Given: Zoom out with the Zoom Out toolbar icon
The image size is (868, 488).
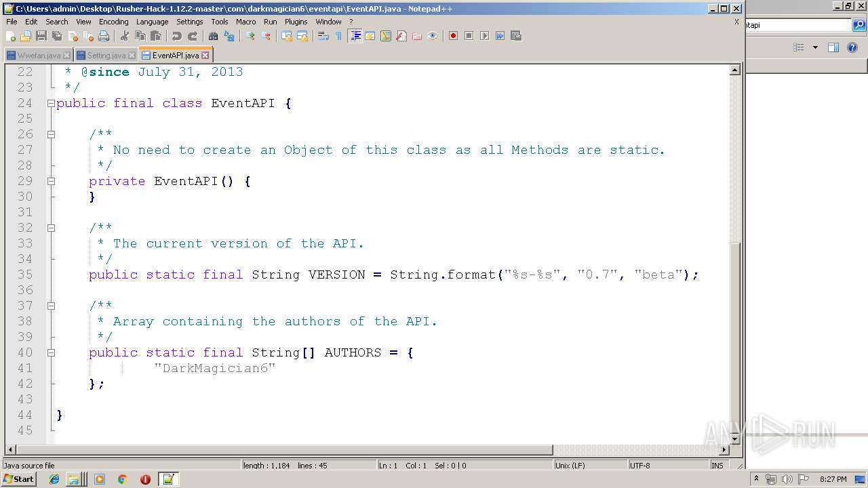Looking at the screenshot, I should (x=266, y=36).
